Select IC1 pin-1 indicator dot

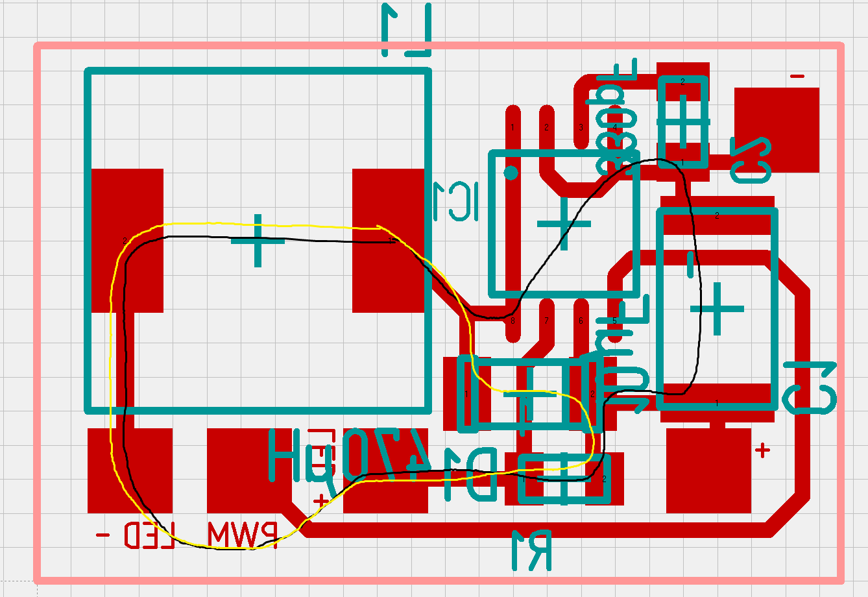[x=511, y=173]
